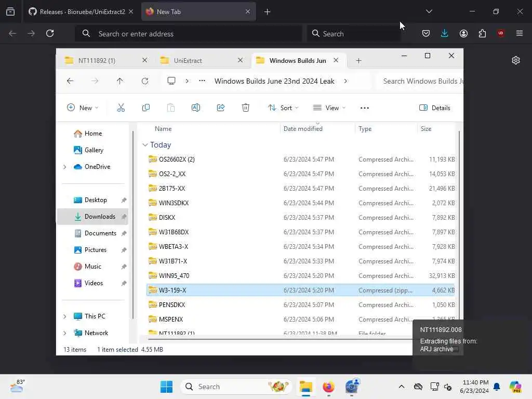532x399 pixels.
Task: Open File Explorer from the taskbar
Action: click(305, 387)
